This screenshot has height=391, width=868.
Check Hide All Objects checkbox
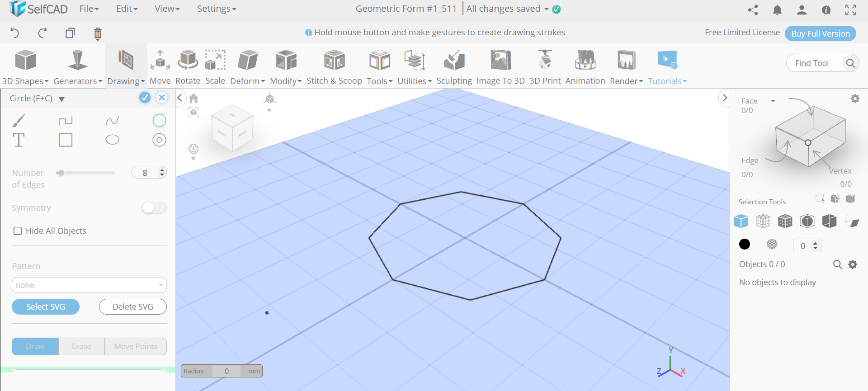18,231
